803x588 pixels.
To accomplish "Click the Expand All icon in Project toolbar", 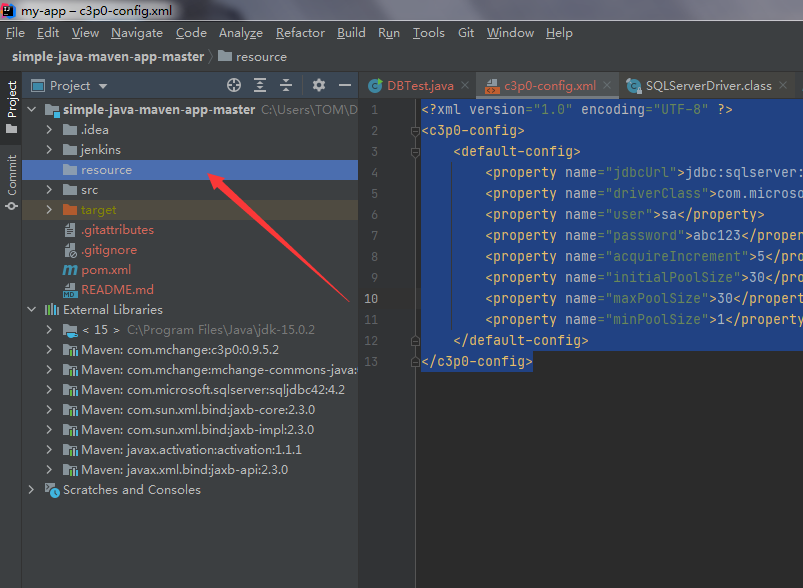I will coord(260,86).
